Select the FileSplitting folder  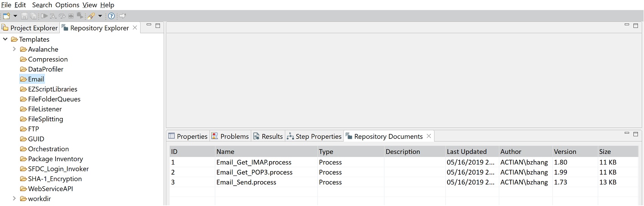45,119
